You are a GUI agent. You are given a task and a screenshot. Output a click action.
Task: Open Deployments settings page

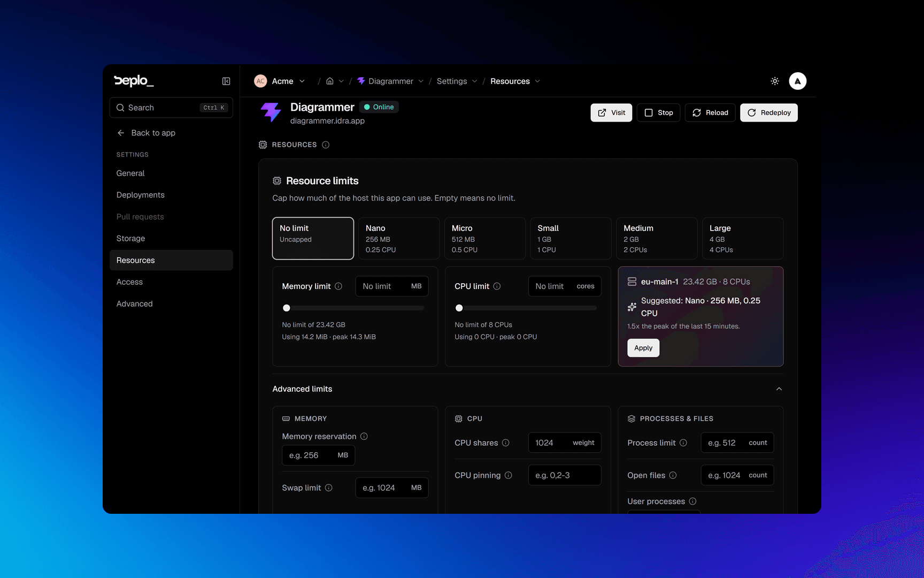tap(171, 195)
